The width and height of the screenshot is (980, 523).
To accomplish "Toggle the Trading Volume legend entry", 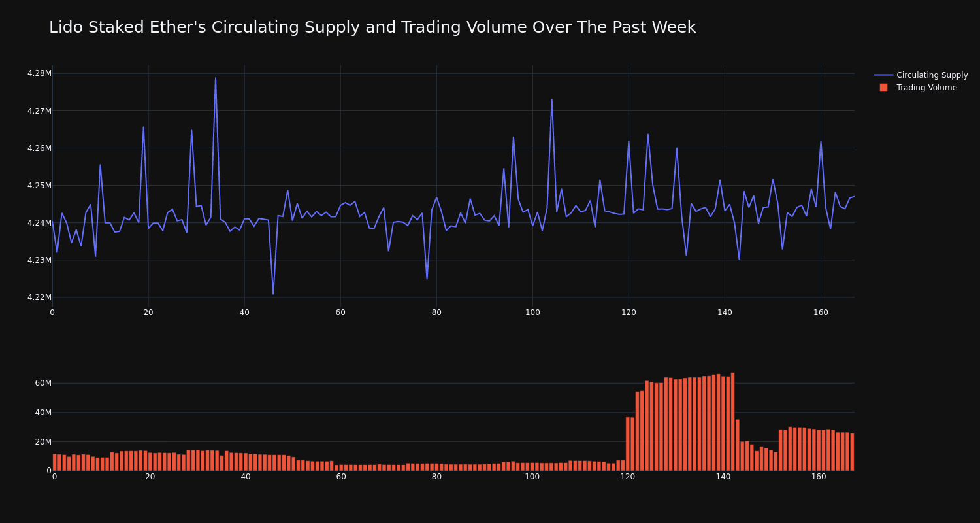I will pyautogui.click(x=921, y=88).
